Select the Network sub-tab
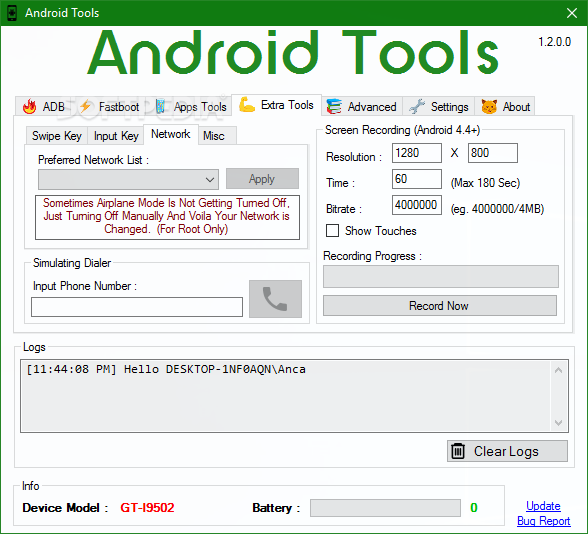The image size is (588, 534). tap(171, 134)
